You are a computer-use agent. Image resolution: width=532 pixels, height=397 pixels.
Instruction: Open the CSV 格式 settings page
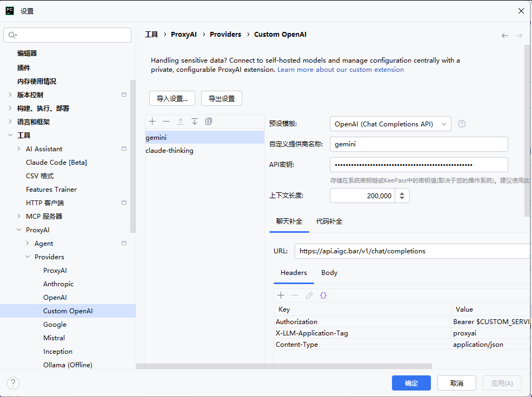[39, 176]
